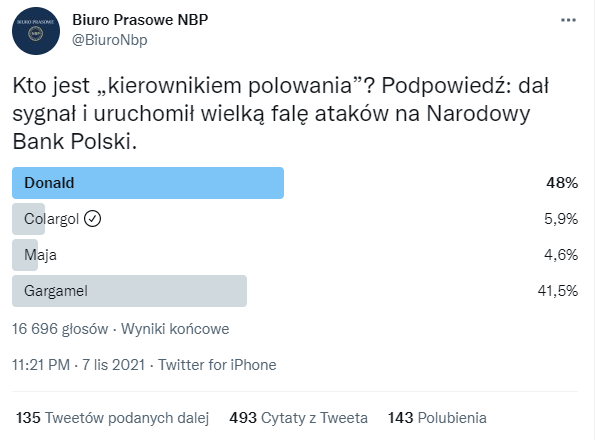View 135 Tweetów podanych dalej

[x=112, y=418]
